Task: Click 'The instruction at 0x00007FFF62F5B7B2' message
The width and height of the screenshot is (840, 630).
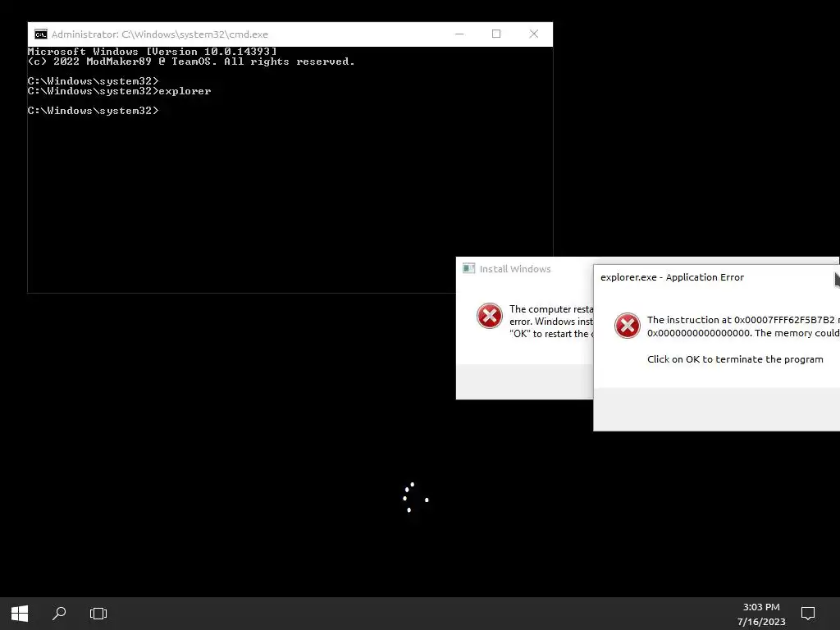Action: 743,320
